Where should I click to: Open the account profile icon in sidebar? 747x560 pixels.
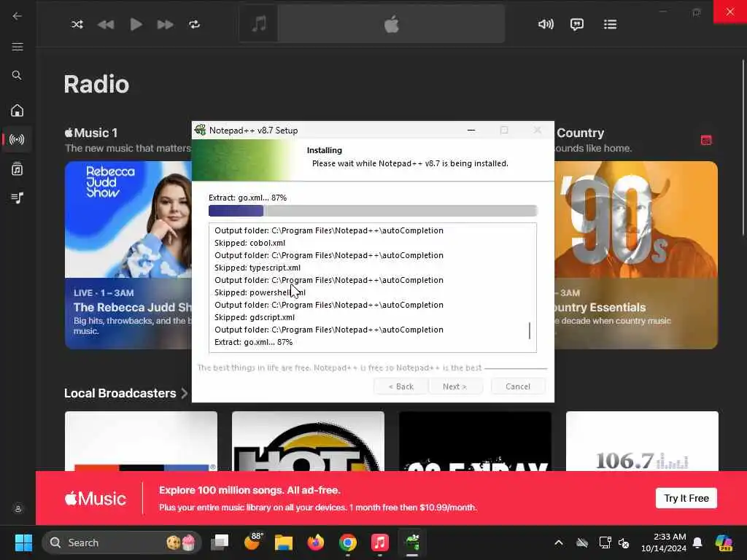tap(18, 508)
